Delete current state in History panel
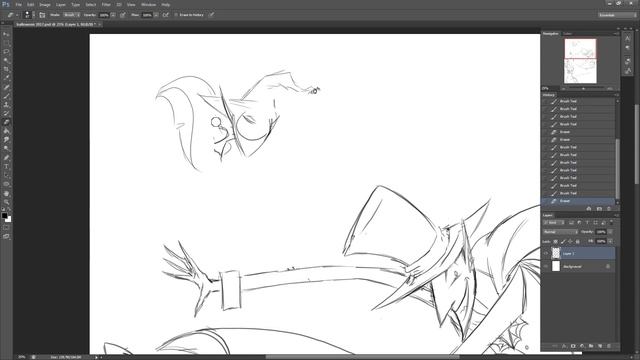The height and width of the screenshot is (360, 640). pos(609,209)
